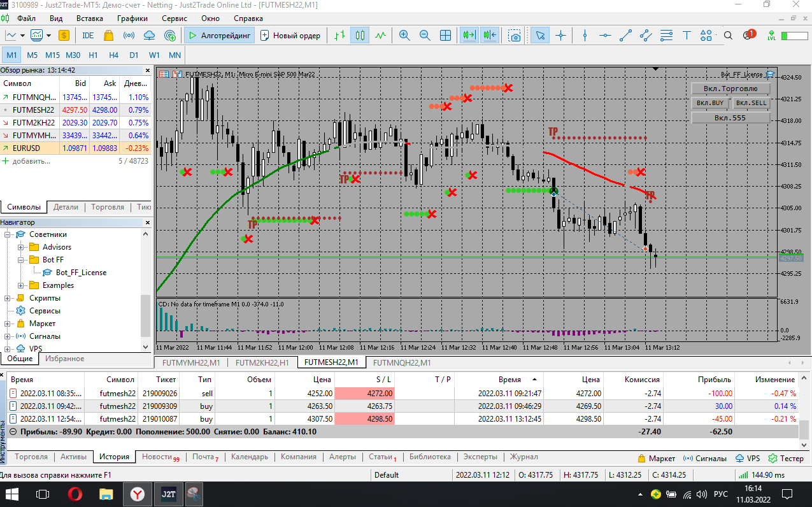Select the trendline drawing tool
This screenshot has width=812, height=507.
626,36
